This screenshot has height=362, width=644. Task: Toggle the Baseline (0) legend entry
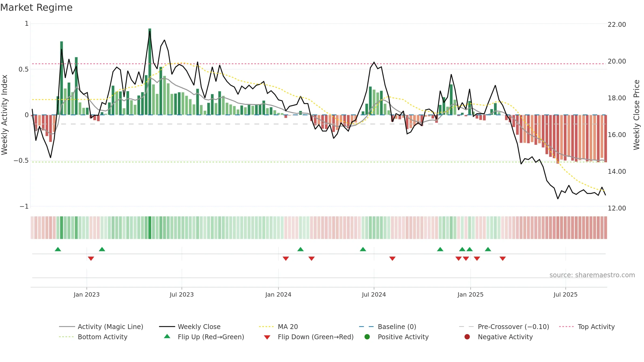point(387,327)
